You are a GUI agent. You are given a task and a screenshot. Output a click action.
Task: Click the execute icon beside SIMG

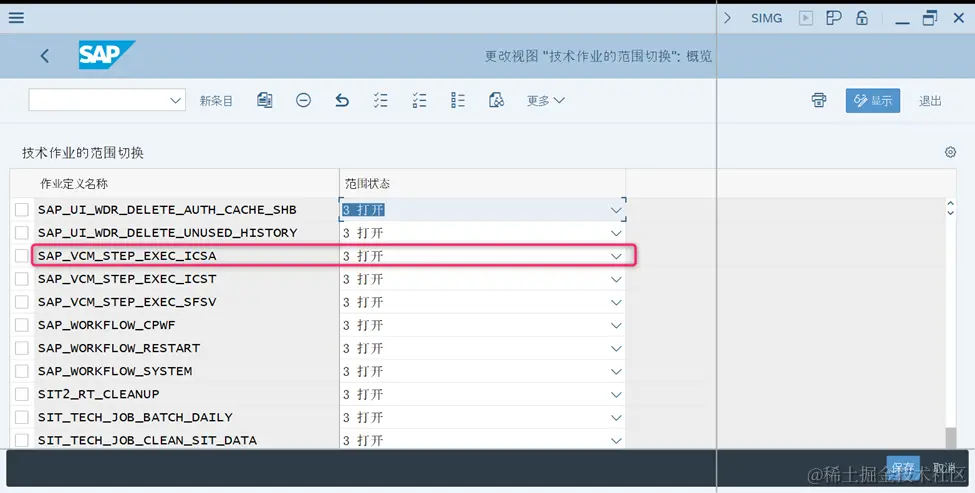tap(806, 18)
